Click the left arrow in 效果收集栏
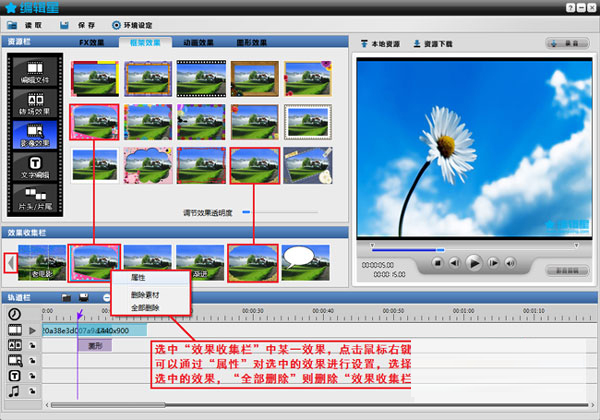 tap(10, 263)
